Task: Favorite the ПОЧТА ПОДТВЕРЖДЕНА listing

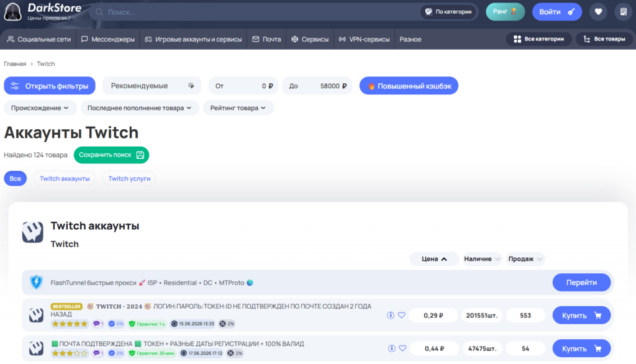Action: 402,348
